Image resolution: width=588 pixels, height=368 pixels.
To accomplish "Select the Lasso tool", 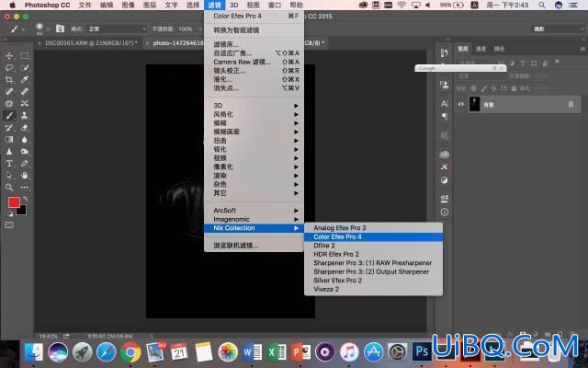I will click(x=9, y=67).
